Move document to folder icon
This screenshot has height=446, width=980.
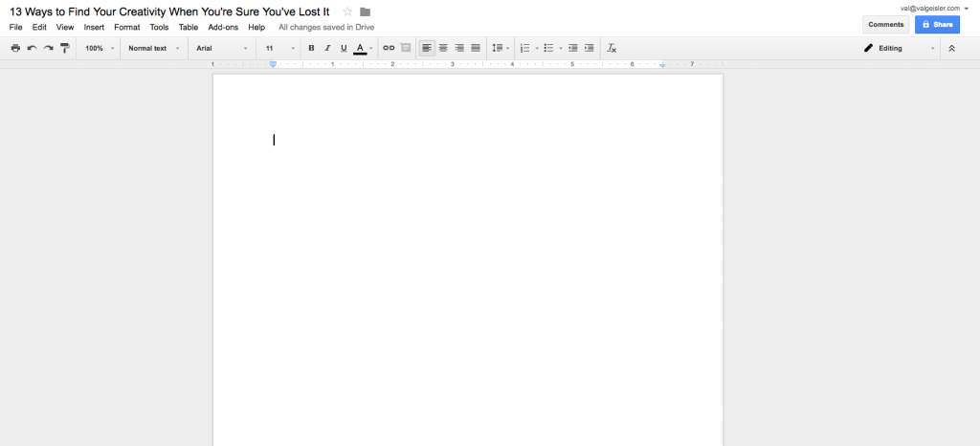[366, 11]
